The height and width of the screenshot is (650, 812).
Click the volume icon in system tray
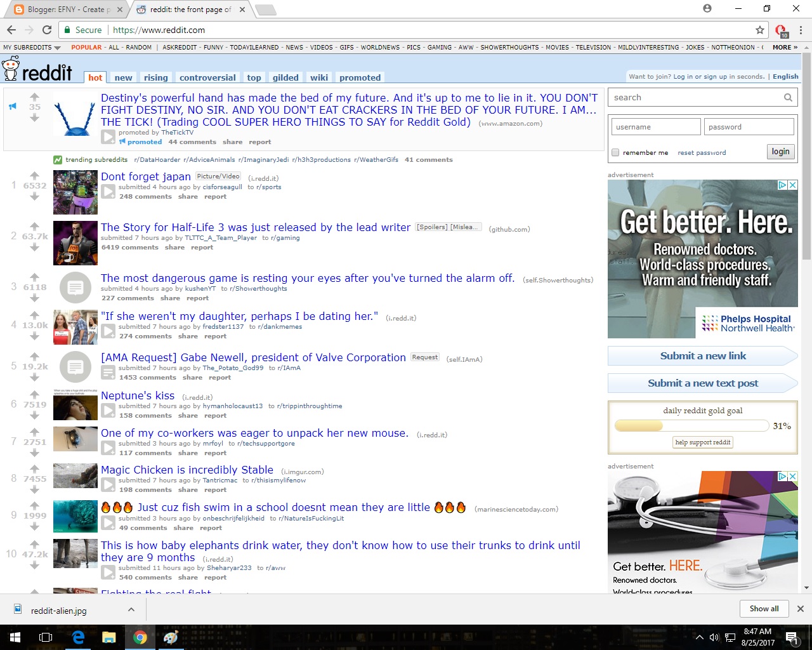tap(714, 637)
